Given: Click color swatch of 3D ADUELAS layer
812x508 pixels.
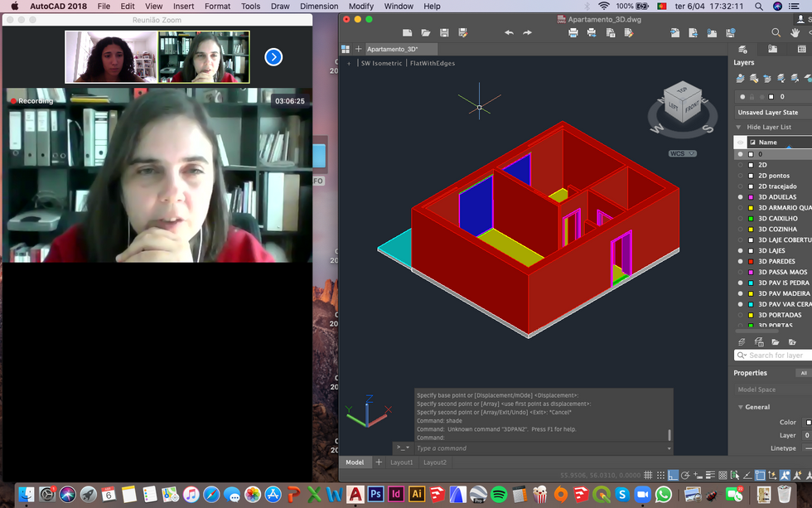Looking at the screenshot, I should coord(751,197).
